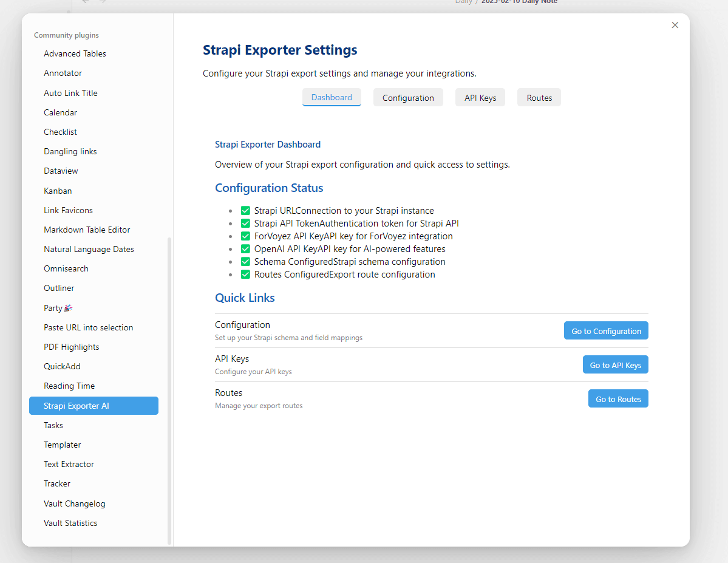Open the Configuration tab
This screenshot has height=563, width=728.
408,98
